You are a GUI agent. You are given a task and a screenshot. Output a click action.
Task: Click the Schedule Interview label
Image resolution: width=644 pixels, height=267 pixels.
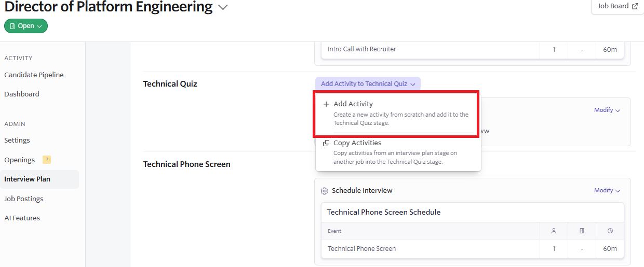(x=362, y=191)
